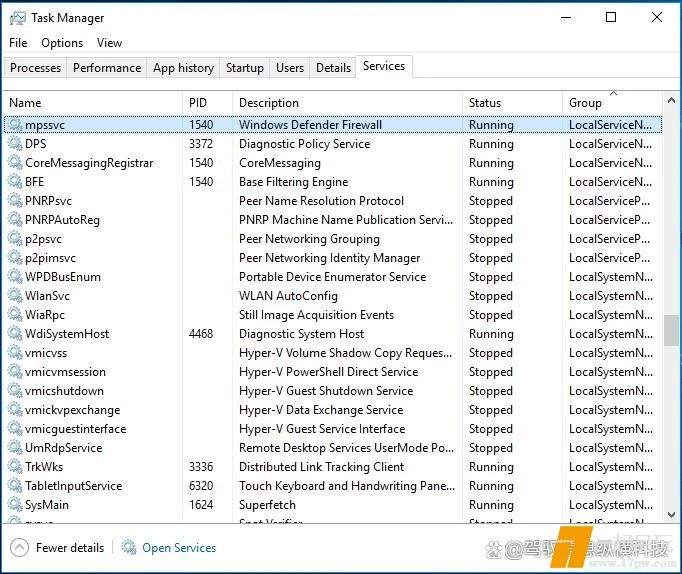Sort by the Group column header
The height and width of the screenshot is (574, 682).
pyautogui.click(x=612, y=103)
